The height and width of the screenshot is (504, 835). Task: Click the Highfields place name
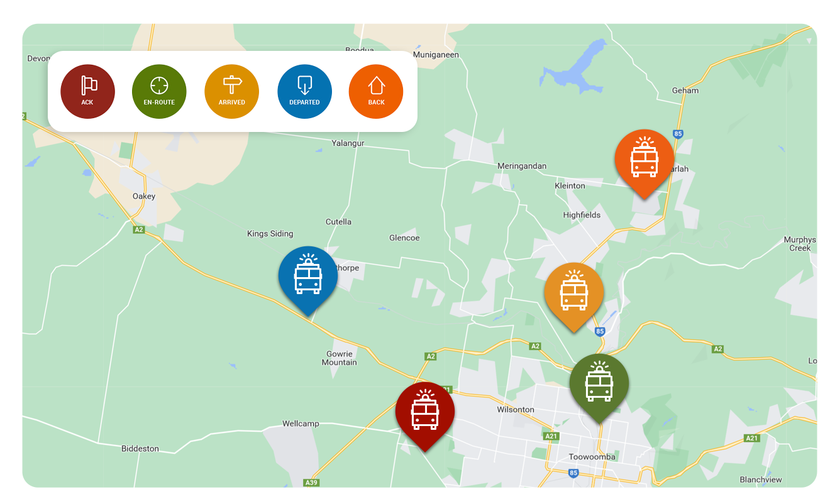(582, 215)
